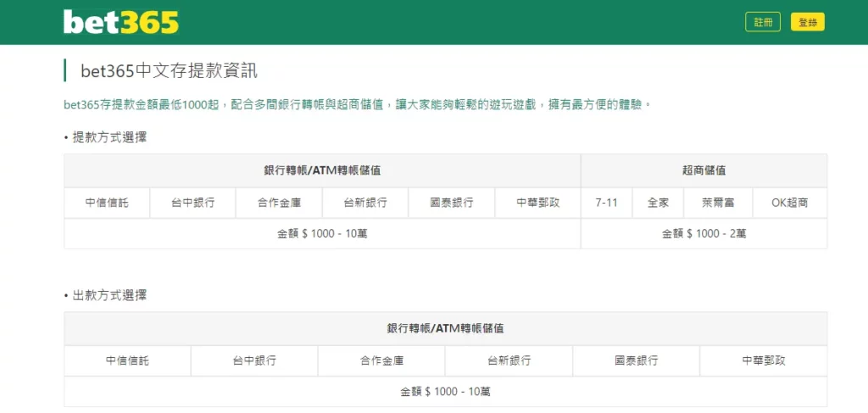Click the green intro sentence about 最低1000起
This screenshot has height=413, width=868.
coord(357,104)
